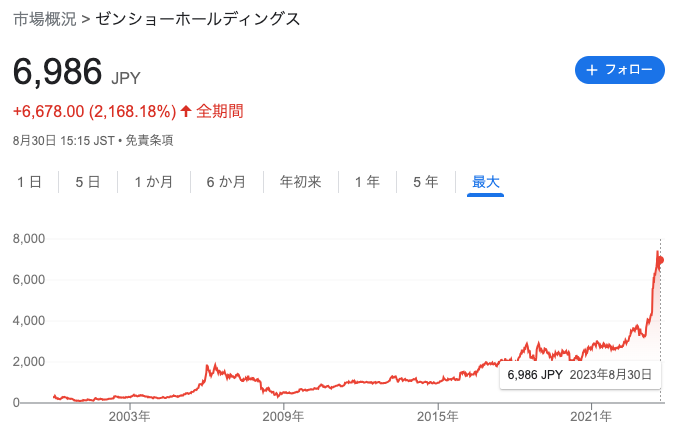This screenshot has width=677, height=432.
Task: Switch chart to 1か月 range
Action: pos(154,182)
